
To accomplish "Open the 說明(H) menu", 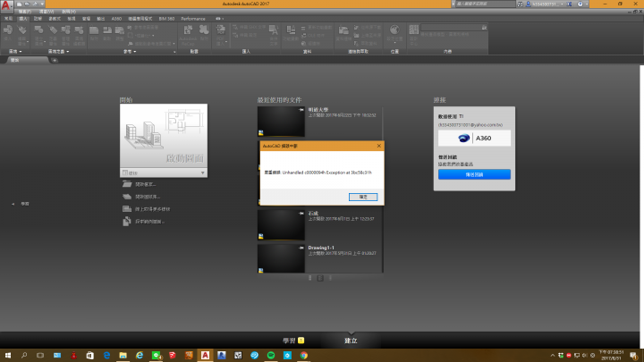I will click(x=69, y=12).
